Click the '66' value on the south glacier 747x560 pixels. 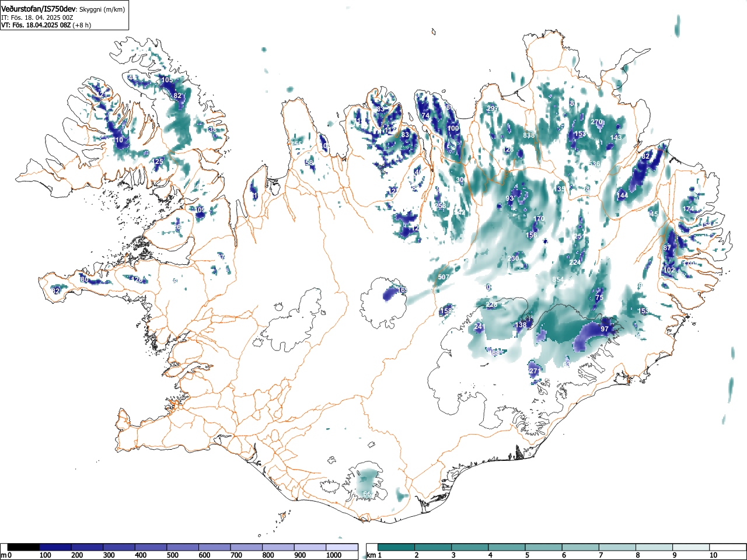[367, 495]
